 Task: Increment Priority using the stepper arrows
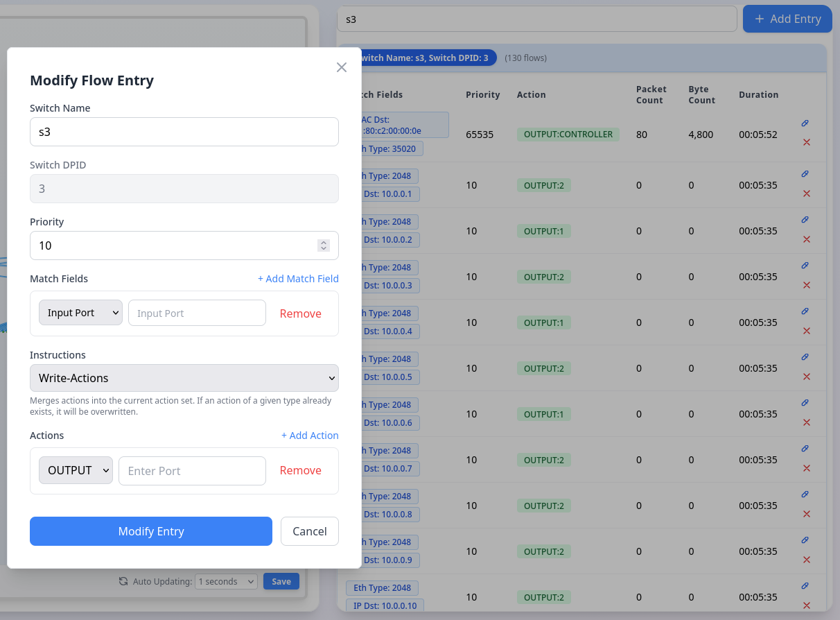(324, 245)
